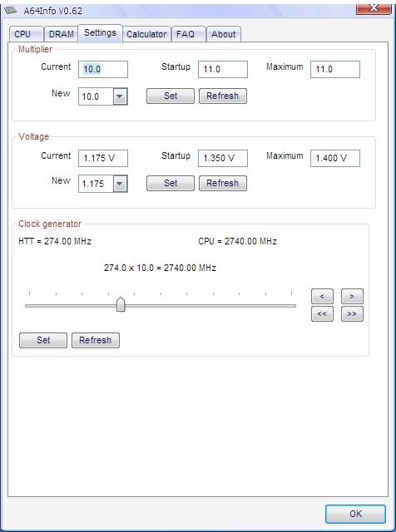Click Set in the Multiplier group
The image size is (396, 532).
coord(171,96)
